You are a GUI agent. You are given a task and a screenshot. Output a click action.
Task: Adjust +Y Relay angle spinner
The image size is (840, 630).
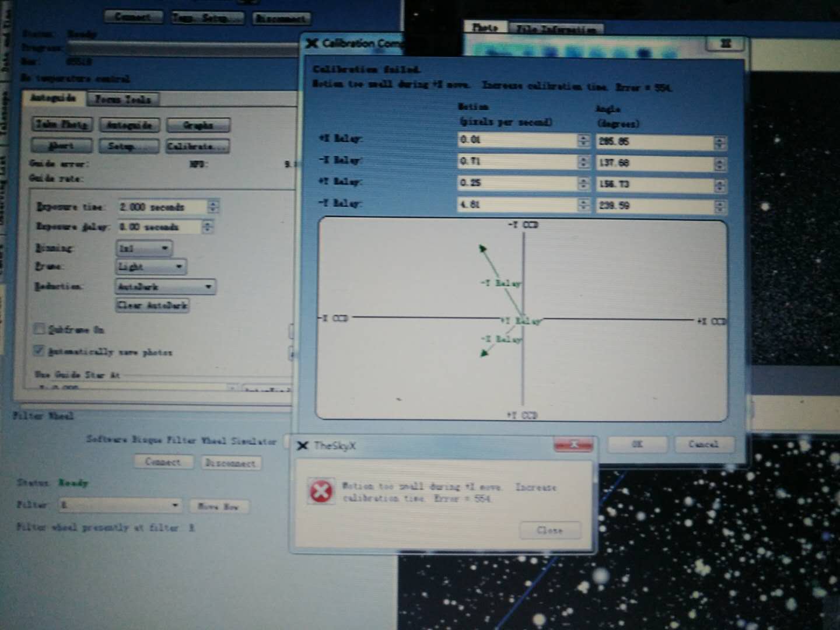720,185
